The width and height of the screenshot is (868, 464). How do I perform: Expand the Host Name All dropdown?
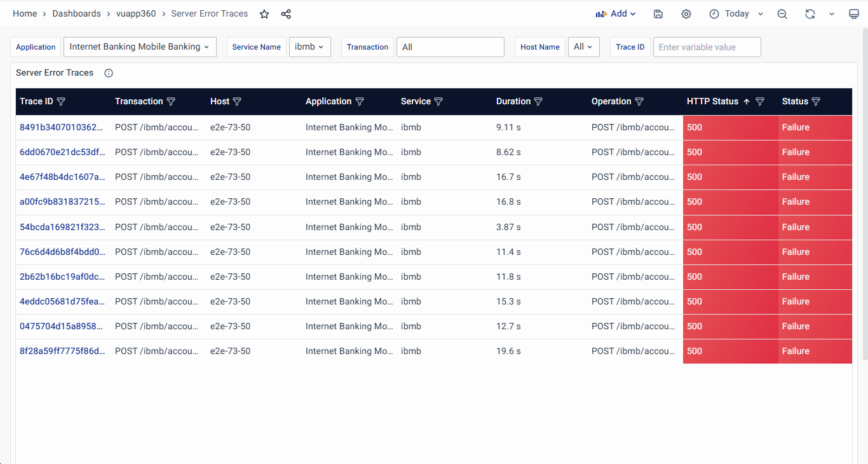[x=583, y=47]
